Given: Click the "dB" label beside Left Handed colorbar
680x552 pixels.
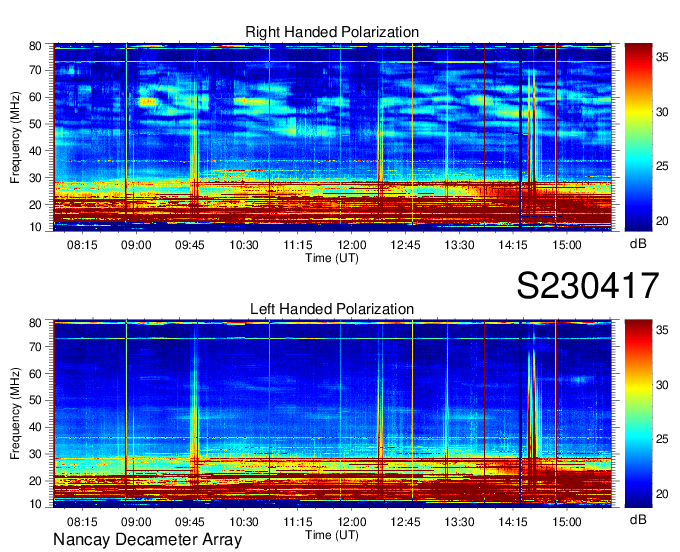Looking at the screenshot, I should click(x=638, y=519).
